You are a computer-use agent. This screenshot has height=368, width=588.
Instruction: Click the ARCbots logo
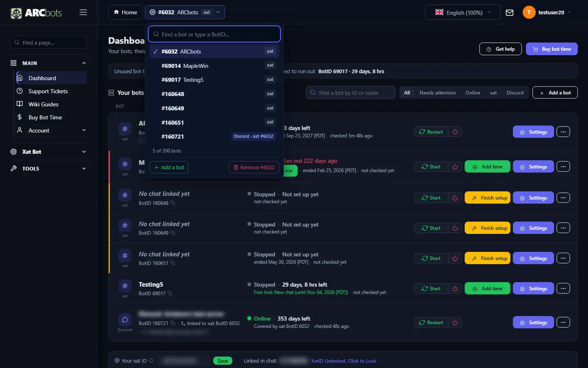pyautogui.click(x=36, y=13)
